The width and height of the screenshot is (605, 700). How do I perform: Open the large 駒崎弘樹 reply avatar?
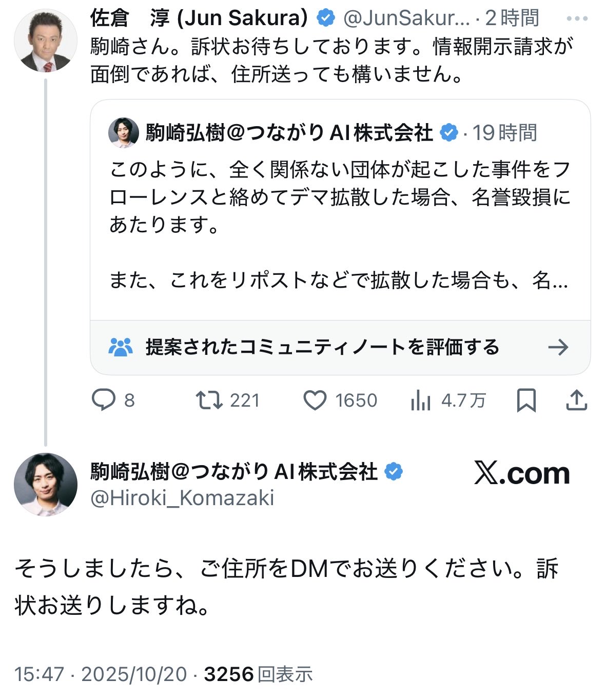coord(45,484)
